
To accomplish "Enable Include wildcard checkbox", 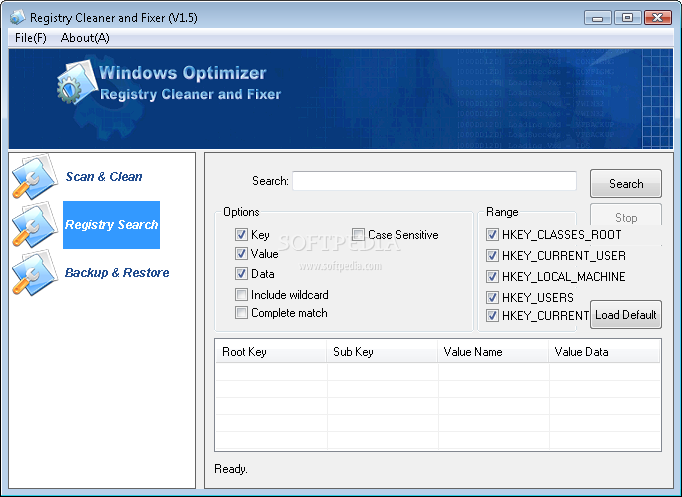I will (241, 294).
